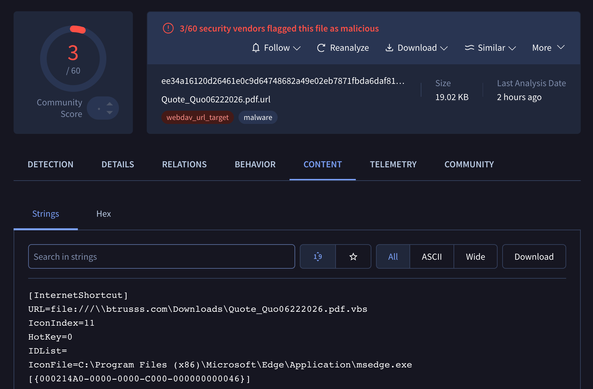
Task: Click the webdav_url_target tag
Action: pyautogui.click(x=197, y=118)
